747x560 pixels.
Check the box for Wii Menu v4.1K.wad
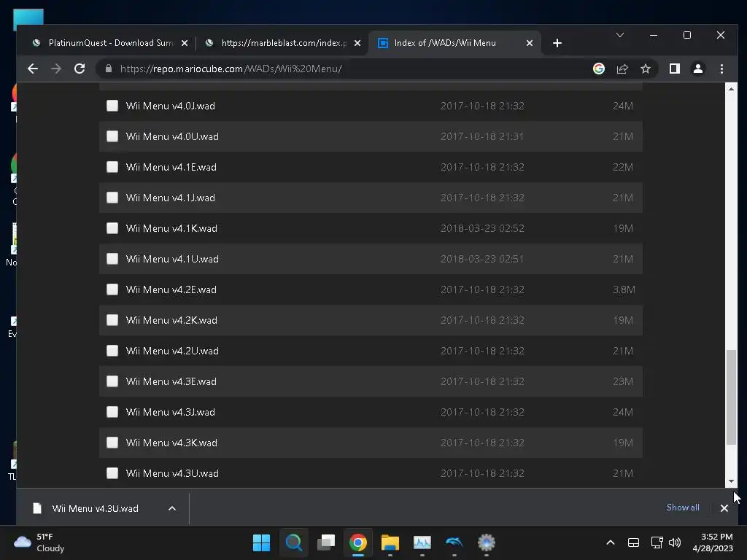[x=112, y=228]
